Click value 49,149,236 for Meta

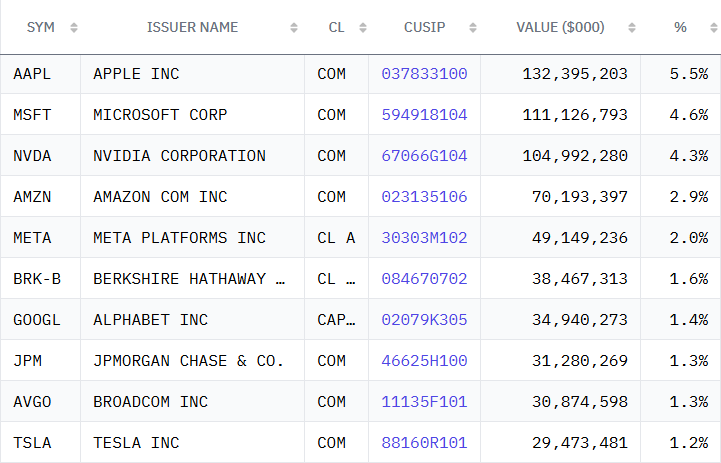580,238
